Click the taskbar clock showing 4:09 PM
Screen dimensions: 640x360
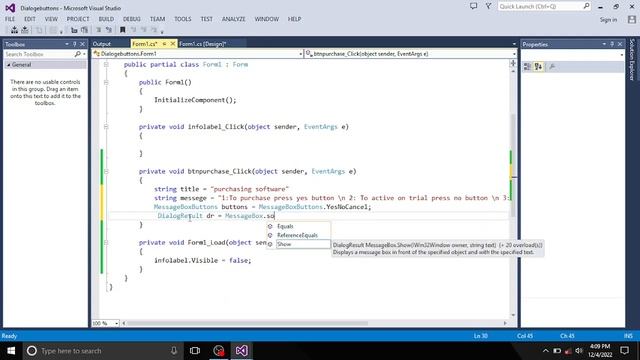[600, 351]
